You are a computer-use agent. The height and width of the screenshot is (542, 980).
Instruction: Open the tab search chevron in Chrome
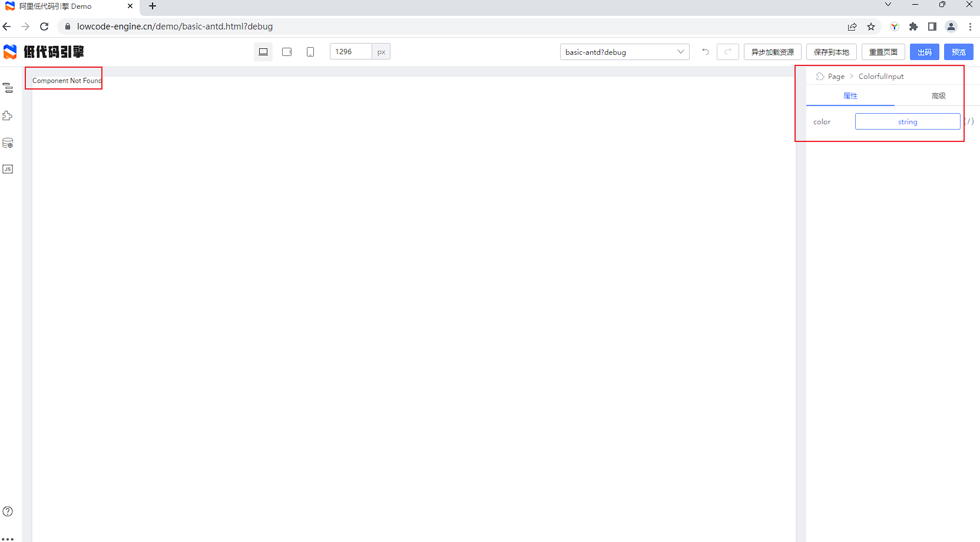point(888,4)
